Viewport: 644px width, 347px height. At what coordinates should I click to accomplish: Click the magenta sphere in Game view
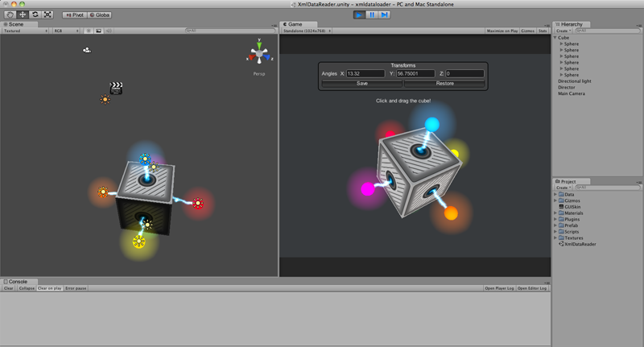[368, 189]
